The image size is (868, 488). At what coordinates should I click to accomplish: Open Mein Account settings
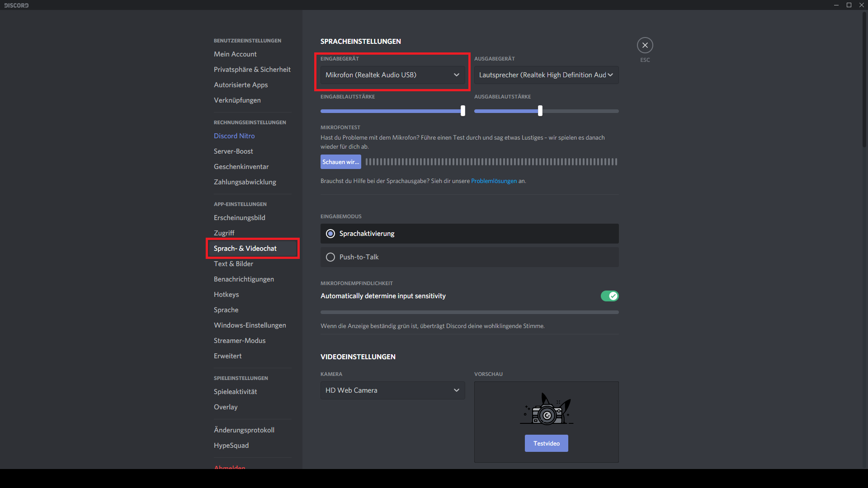tap(235, 53)
